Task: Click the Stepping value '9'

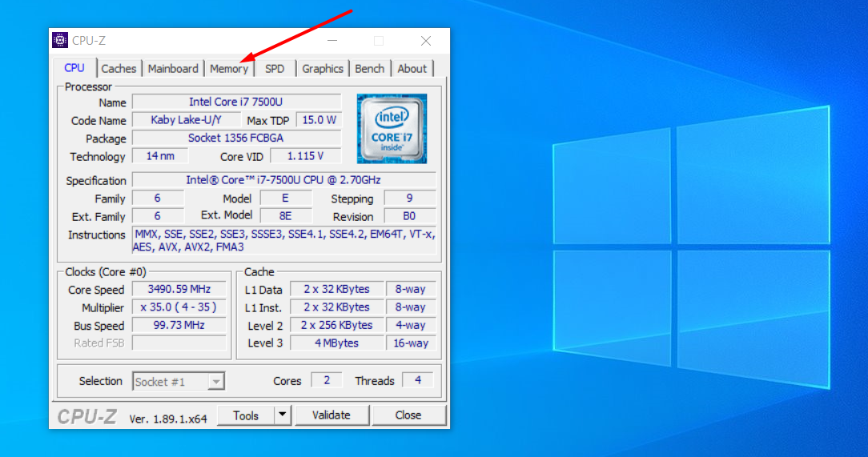Action: tap(410, 198)
